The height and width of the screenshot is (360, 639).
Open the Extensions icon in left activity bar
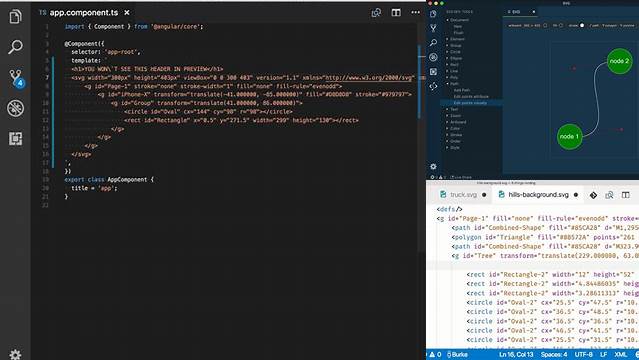pos(15,139)
